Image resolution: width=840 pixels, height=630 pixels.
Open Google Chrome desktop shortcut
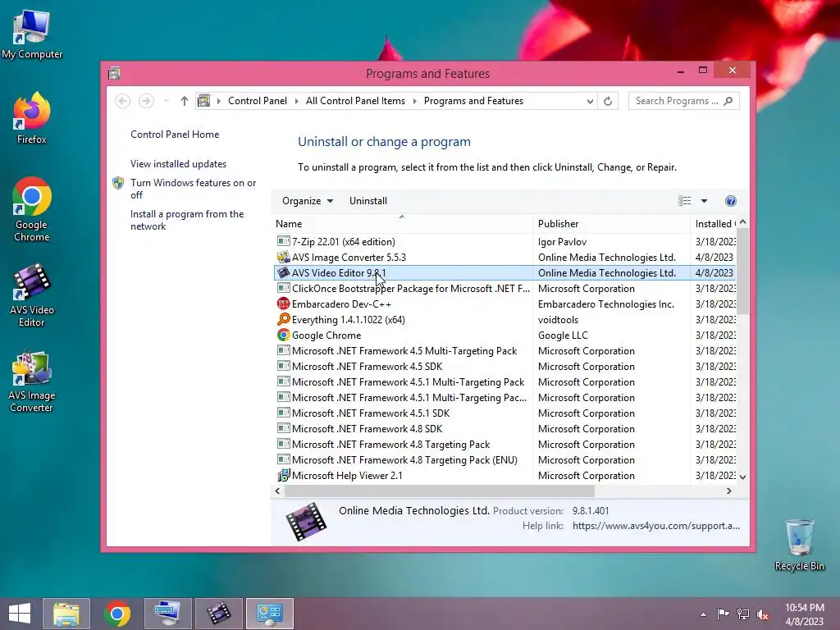(32, 209)
